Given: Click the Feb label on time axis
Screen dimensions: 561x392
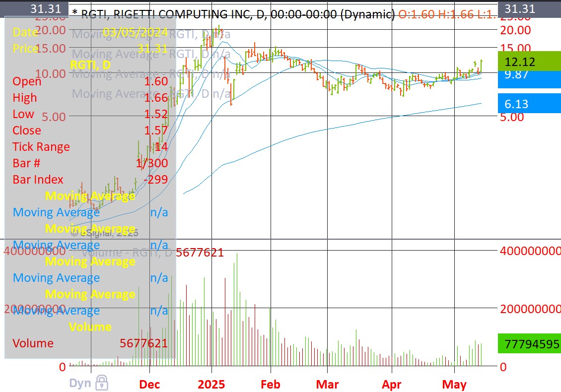Looking at the screenshot, I should [x=271, y=385].
